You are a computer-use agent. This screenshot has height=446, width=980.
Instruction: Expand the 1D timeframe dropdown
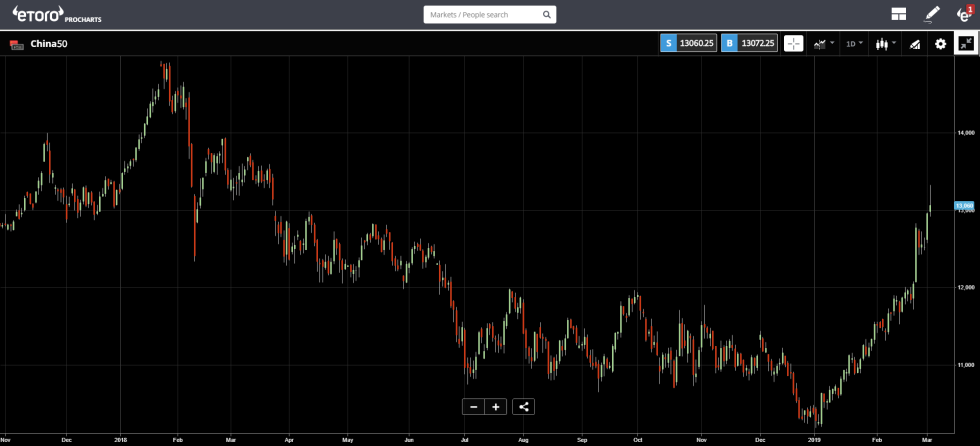(854, 44)
